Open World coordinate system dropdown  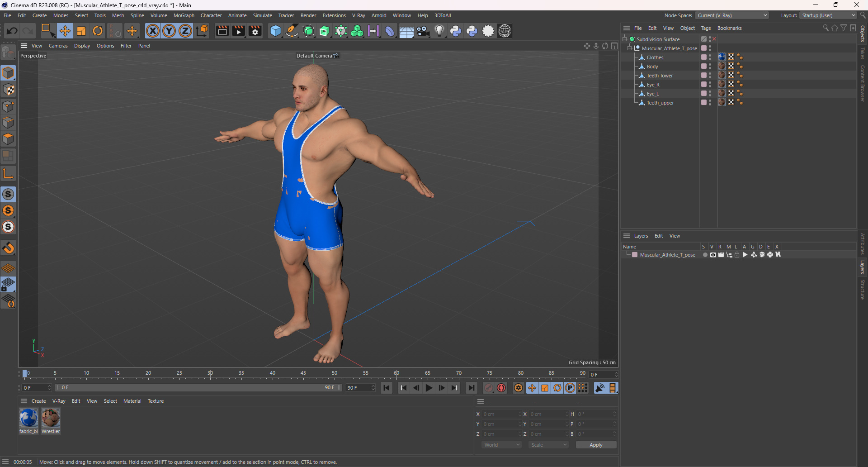pyautogui.click(x=501, y=445)
